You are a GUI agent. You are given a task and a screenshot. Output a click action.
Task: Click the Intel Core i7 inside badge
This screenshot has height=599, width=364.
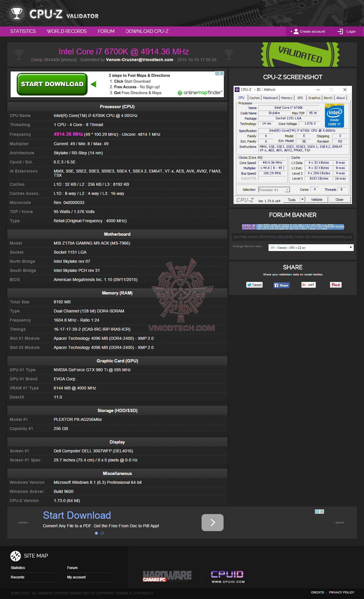[x=334, y=116]
